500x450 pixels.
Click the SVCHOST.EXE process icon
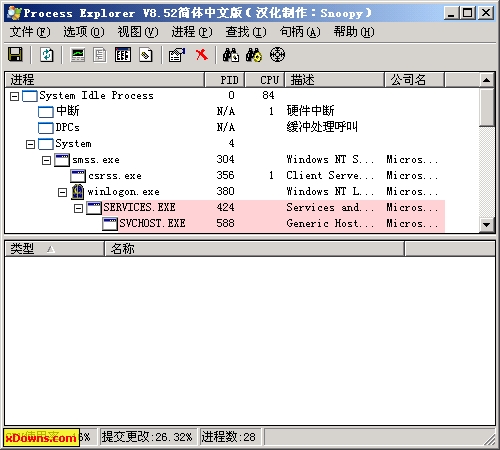click(110, 224)
